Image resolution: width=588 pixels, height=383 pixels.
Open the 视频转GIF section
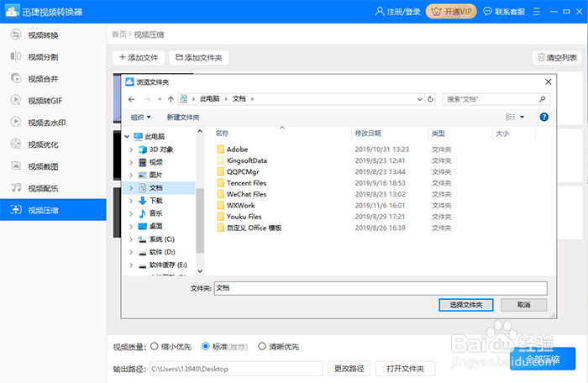pyautogui.click(x=45, y=101)
